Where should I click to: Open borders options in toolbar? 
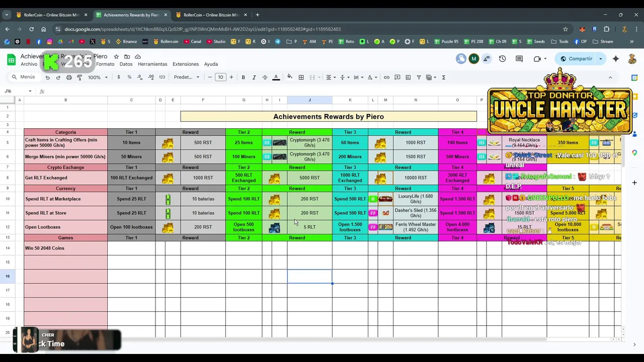click(301, 77)
